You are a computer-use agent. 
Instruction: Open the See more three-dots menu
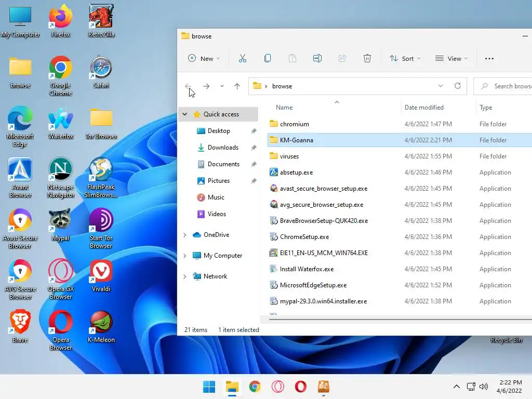[x=489, y=58]
